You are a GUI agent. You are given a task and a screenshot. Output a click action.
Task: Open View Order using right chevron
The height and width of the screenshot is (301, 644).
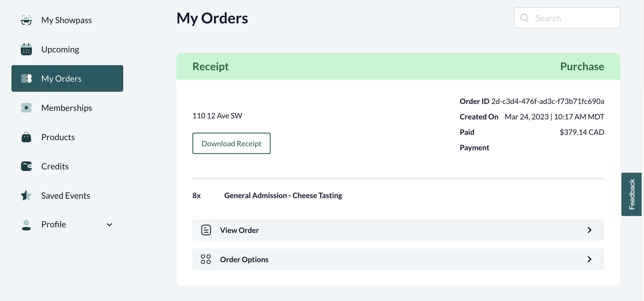point(589,230)
